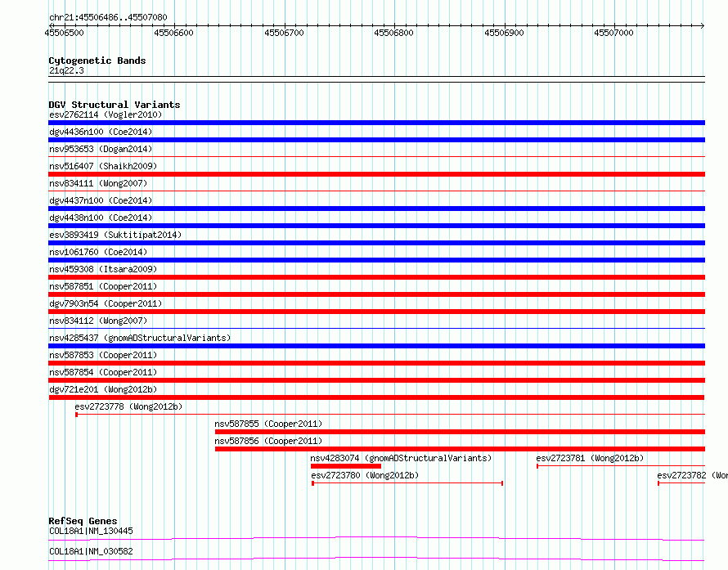Click the magenta COL18A1|NM_030582 transcript line

[x=376, y=559]
